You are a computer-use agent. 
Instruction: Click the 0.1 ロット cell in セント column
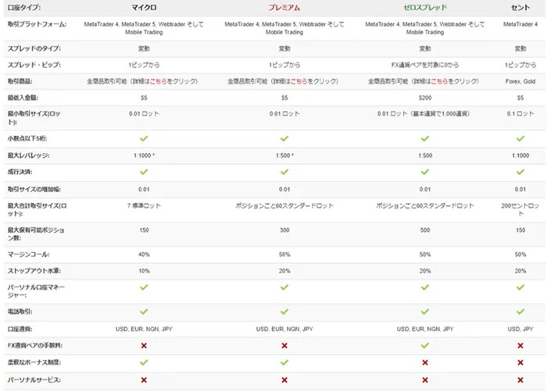520,114
